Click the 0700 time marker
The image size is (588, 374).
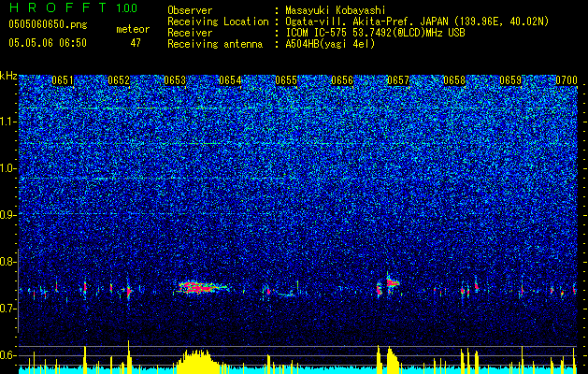pos(566,80)
